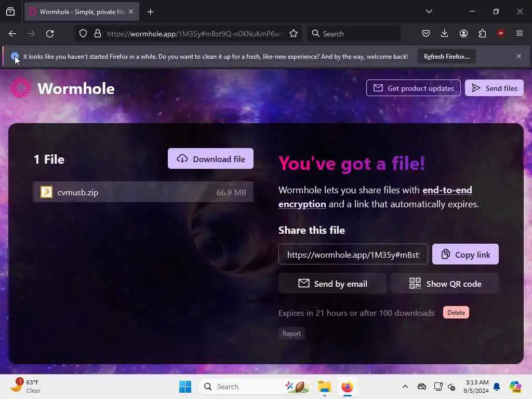532x399 pixels.
Task: Bookmark this page with star icon
Action: (x=294, y=34)
